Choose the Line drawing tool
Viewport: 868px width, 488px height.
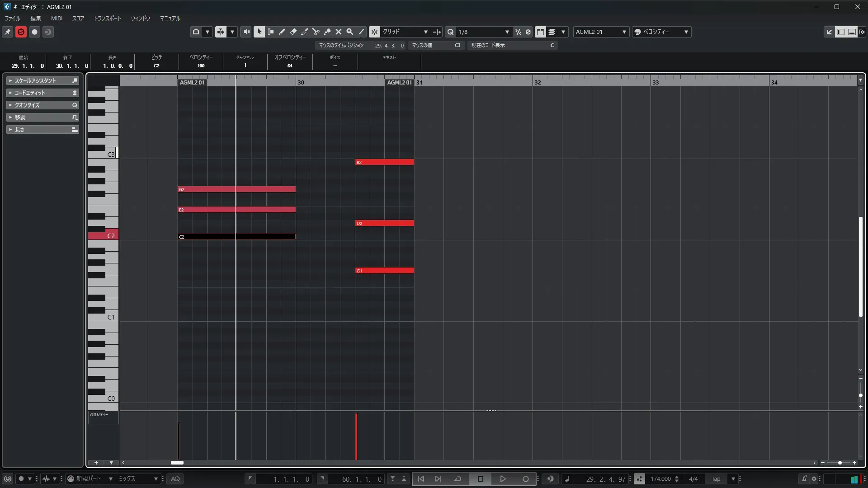[x=361, y=32]
